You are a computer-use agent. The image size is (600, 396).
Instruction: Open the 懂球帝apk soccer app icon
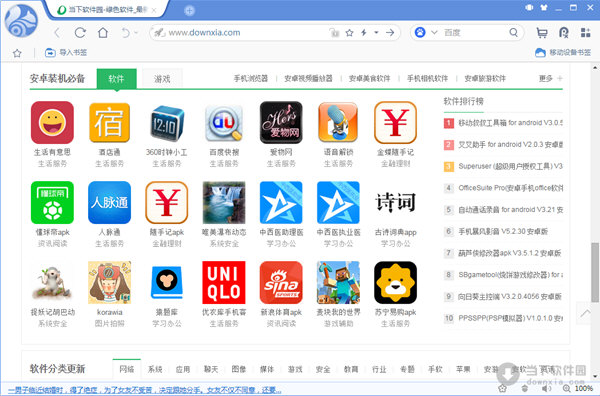[x=52, y=202]
